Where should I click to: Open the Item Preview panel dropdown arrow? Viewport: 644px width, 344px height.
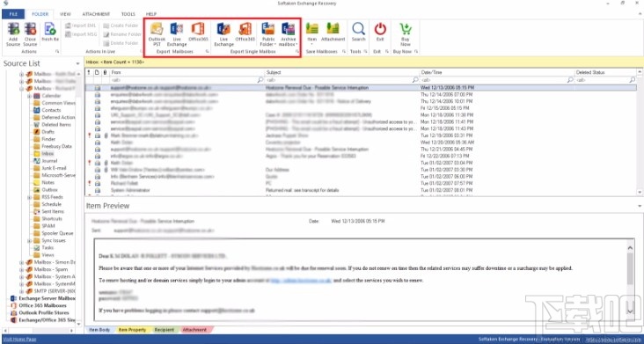click(x=640, y=206)
